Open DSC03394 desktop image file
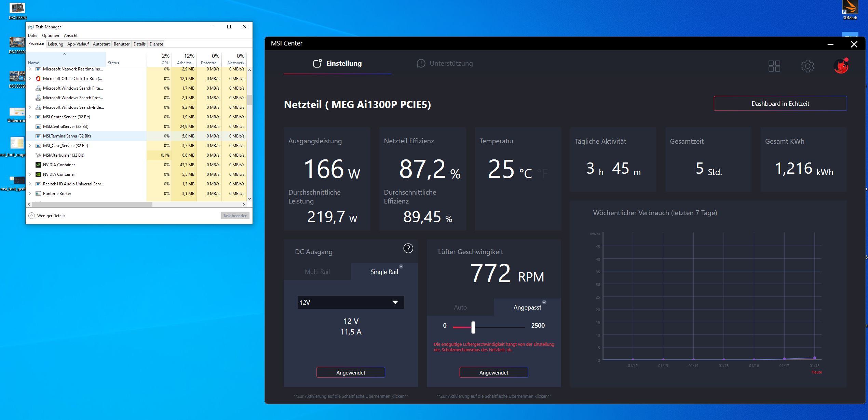 point(17,11)
